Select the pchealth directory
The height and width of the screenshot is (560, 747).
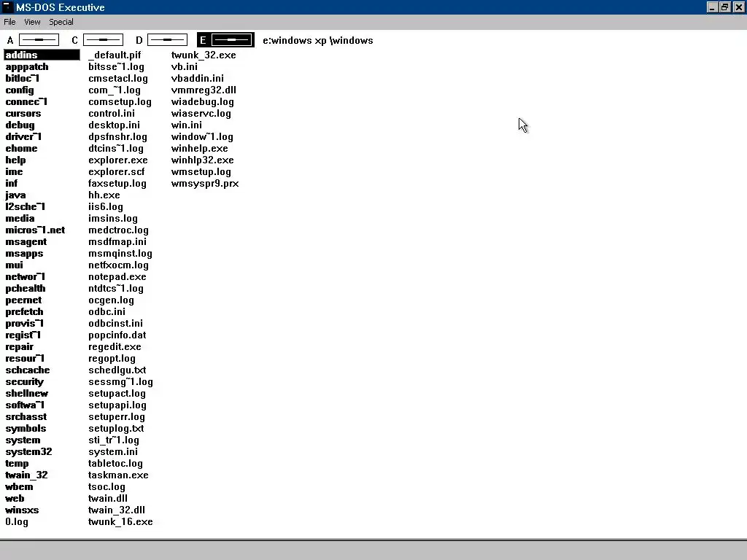tap(26, 288)
